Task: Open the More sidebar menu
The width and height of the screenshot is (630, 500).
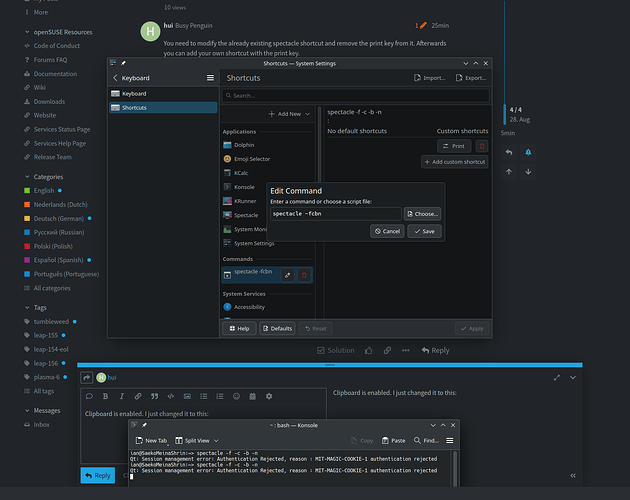Action: (x=36, y=12)
